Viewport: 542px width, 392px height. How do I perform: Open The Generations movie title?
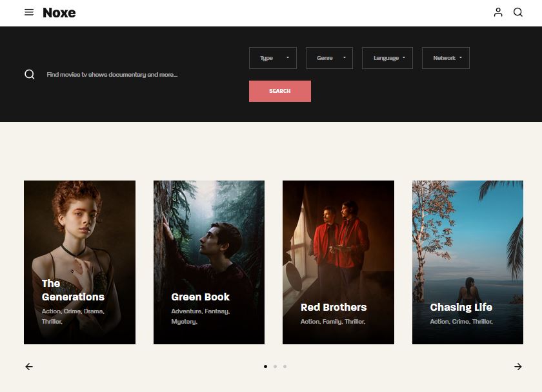[72, 290]
